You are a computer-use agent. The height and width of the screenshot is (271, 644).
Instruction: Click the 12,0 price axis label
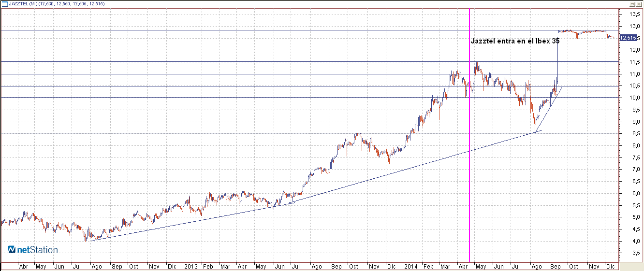point(635,50)
